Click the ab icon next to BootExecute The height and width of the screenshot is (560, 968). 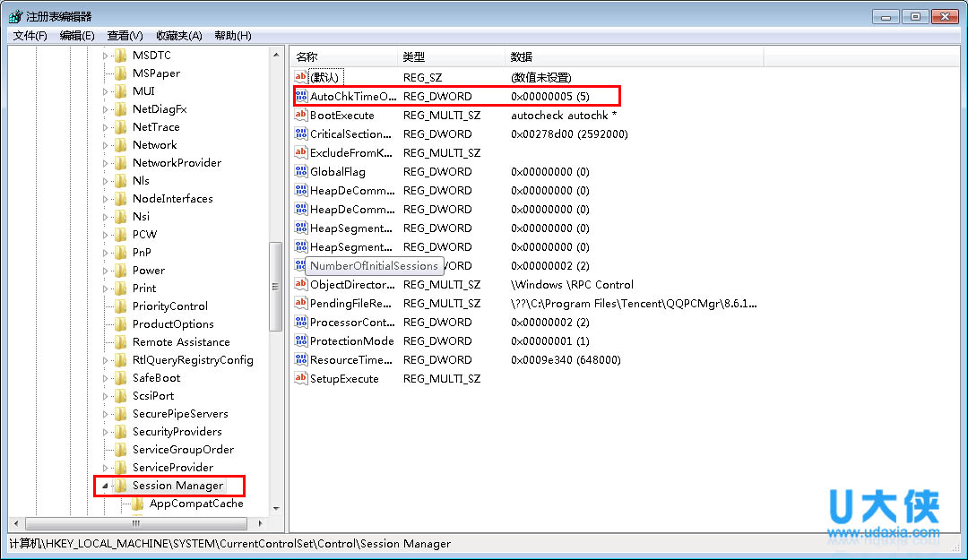(300, 115)
